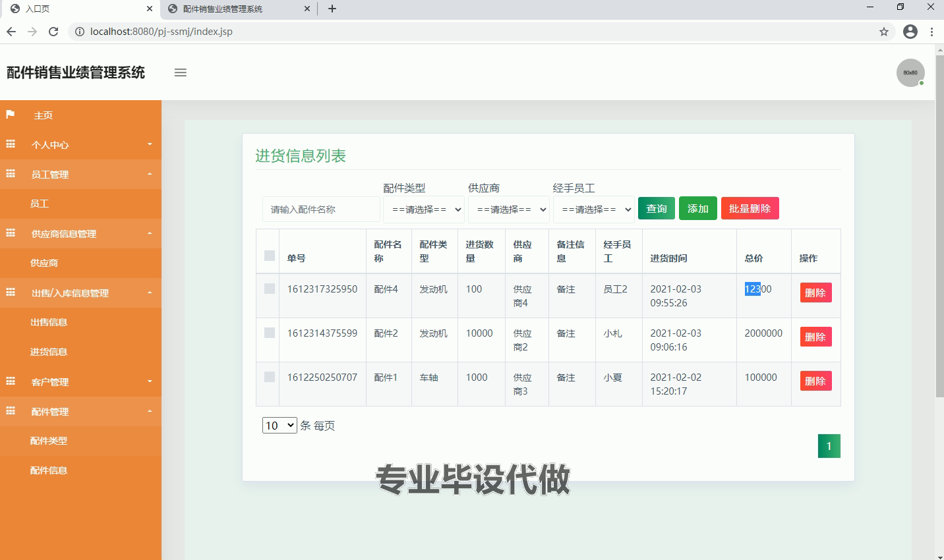This screenshot has width=944, height=560.
Task: Toggle the select-all checkbox in table header
Action: (270, 256)
